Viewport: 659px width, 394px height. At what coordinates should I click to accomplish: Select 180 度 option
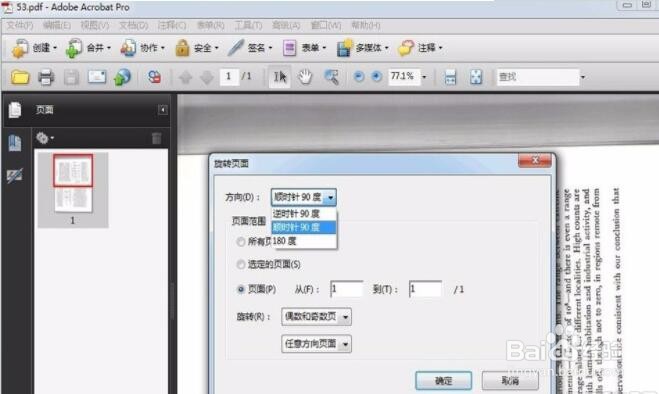303,241
